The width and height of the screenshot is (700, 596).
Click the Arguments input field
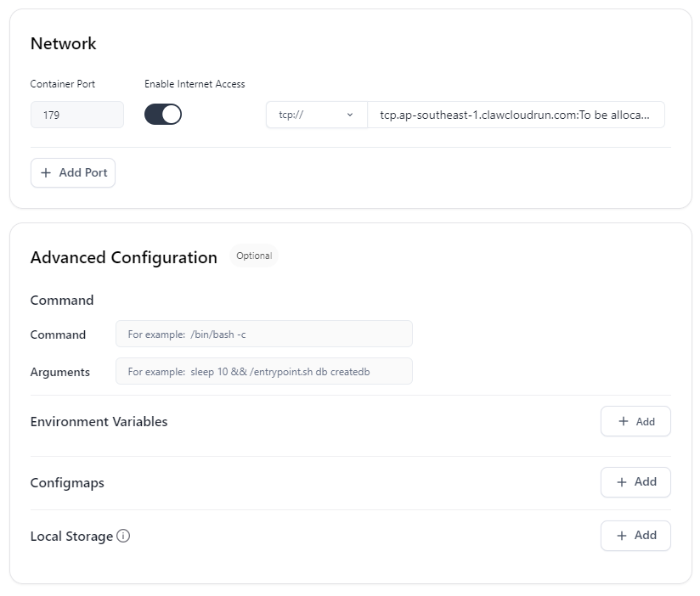[x=264, y=371]
